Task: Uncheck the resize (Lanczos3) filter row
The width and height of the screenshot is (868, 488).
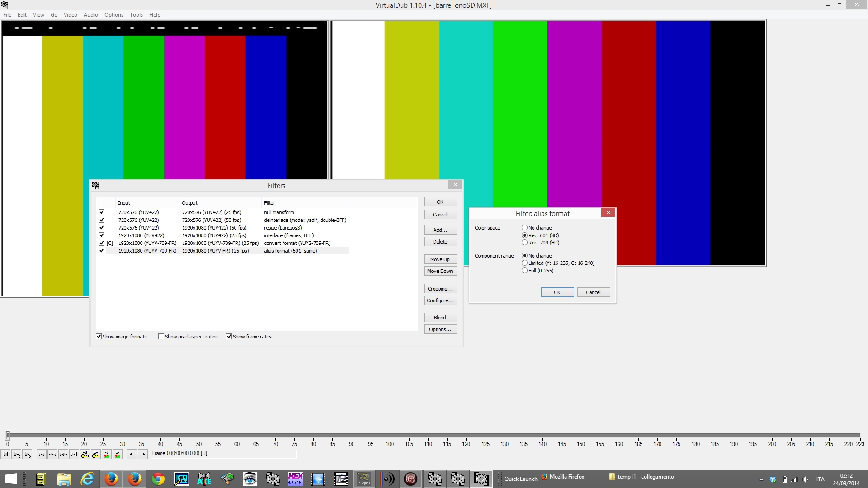Action: tap(102, 228)
